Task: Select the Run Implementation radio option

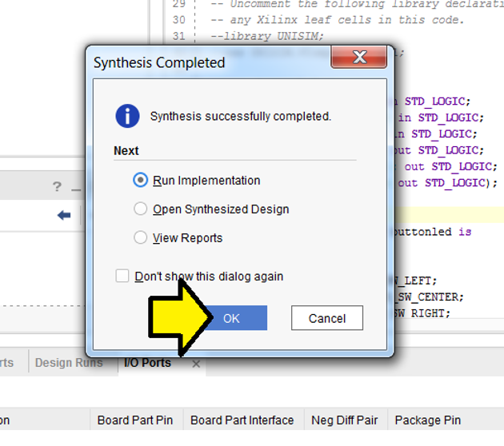Action: (x=141, y=181)
